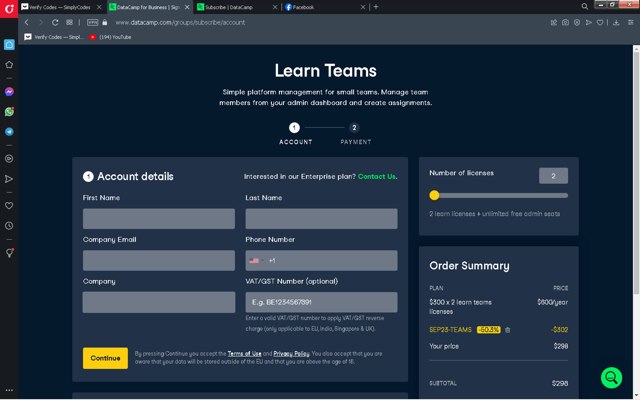
Task: Click the licenses slider yellow handle
Action: pyautogui.click(x=434, y=196)
